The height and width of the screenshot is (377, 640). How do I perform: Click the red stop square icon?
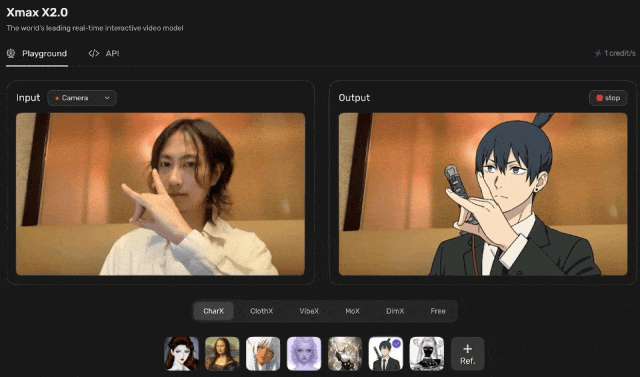600,98
